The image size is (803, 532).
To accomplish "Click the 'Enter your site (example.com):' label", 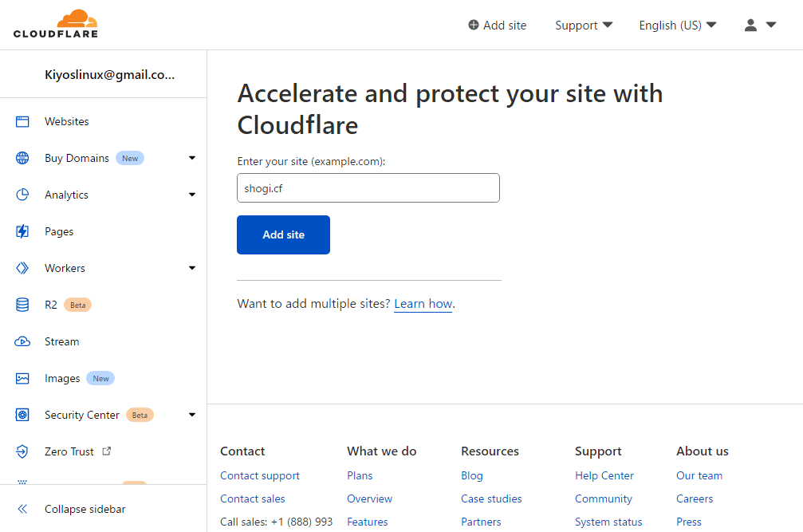I will click(x=311, y=161).
